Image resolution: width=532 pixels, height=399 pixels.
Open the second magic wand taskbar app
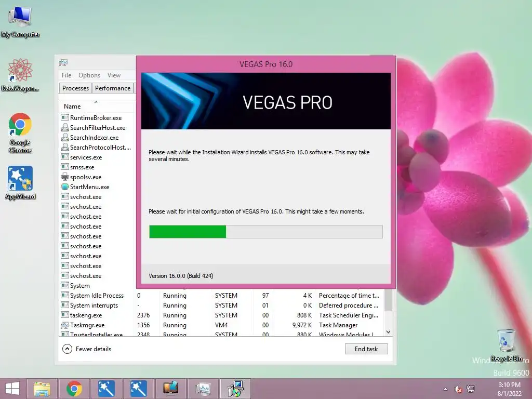(138, 389)
